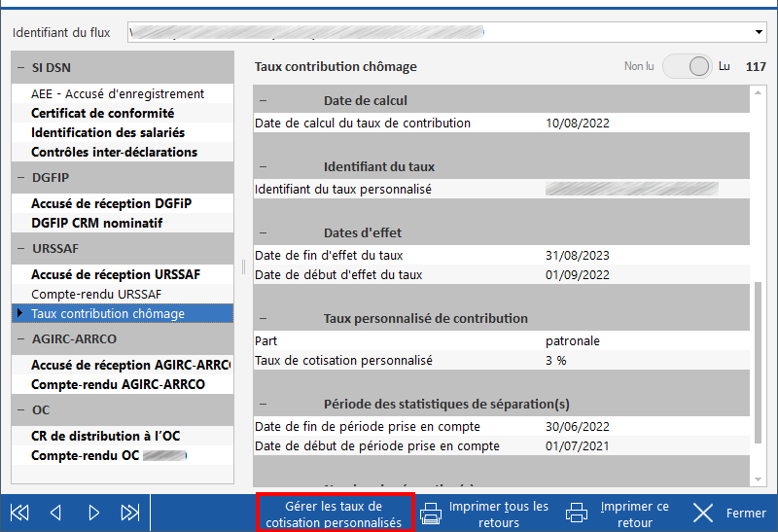Viewport: 778px width, 532px height.
Task: Click the next record arrow
Action: click(x=94, y=513)
